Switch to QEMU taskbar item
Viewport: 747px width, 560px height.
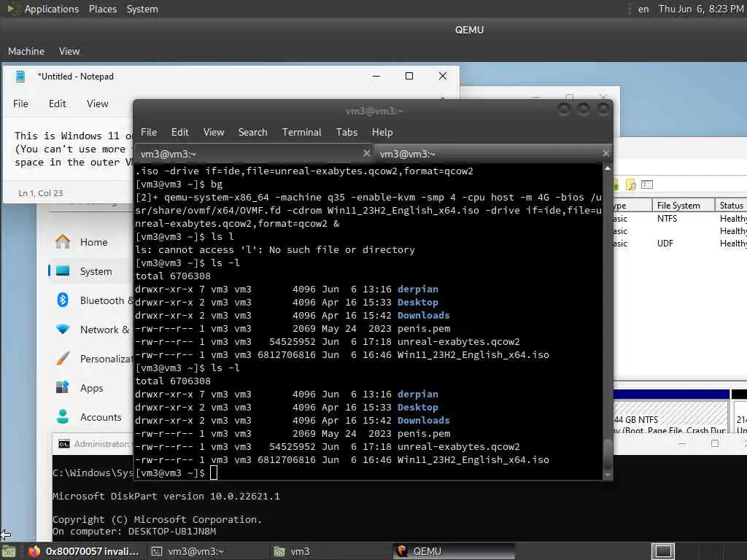[454, 551]
